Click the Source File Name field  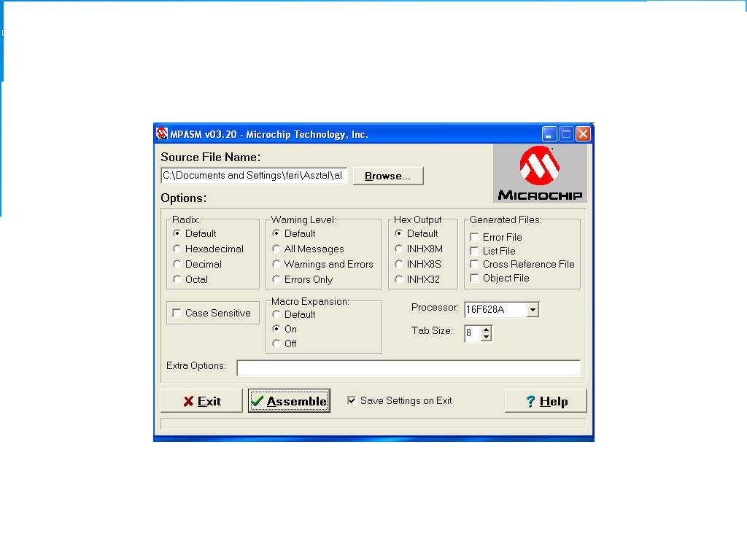click(x=254, y=175)
